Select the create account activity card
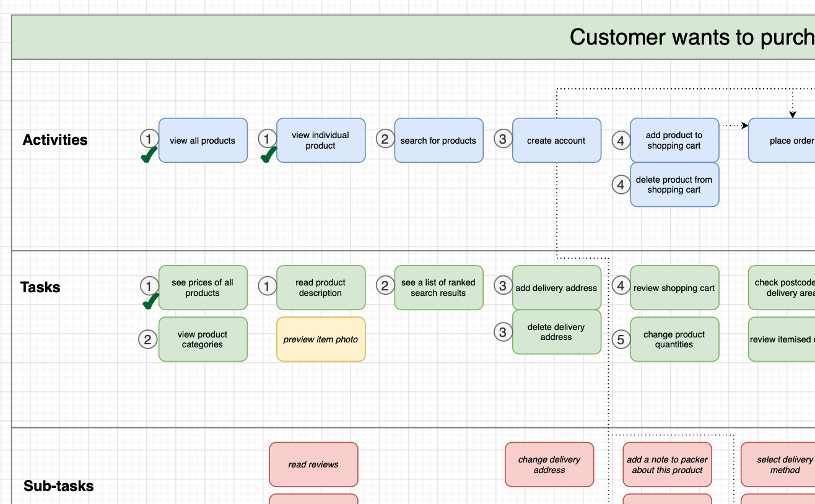The width and height of the screenshot is (815, 504). tap(556, 141)
